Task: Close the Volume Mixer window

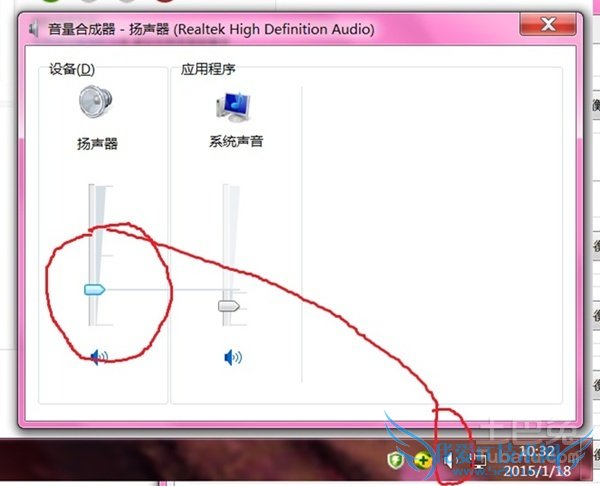Action: coord(548,24)
